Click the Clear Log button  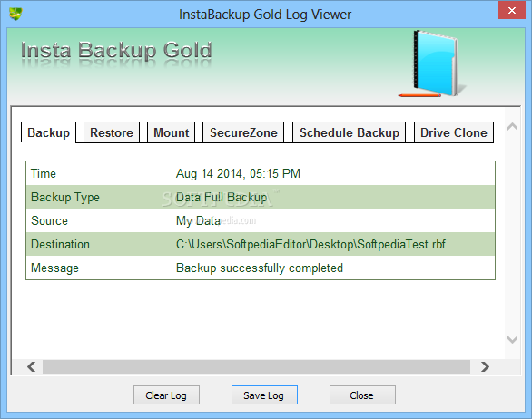click(x=166, y=395)
